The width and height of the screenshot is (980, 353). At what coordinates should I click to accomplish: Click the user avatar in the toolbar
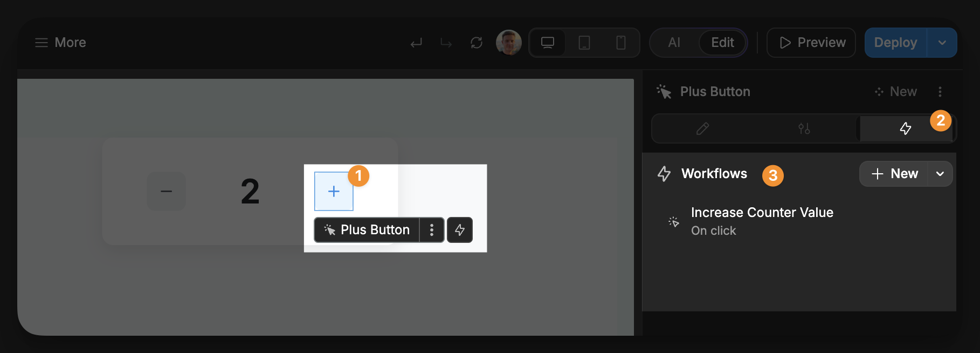pos(508,42)
